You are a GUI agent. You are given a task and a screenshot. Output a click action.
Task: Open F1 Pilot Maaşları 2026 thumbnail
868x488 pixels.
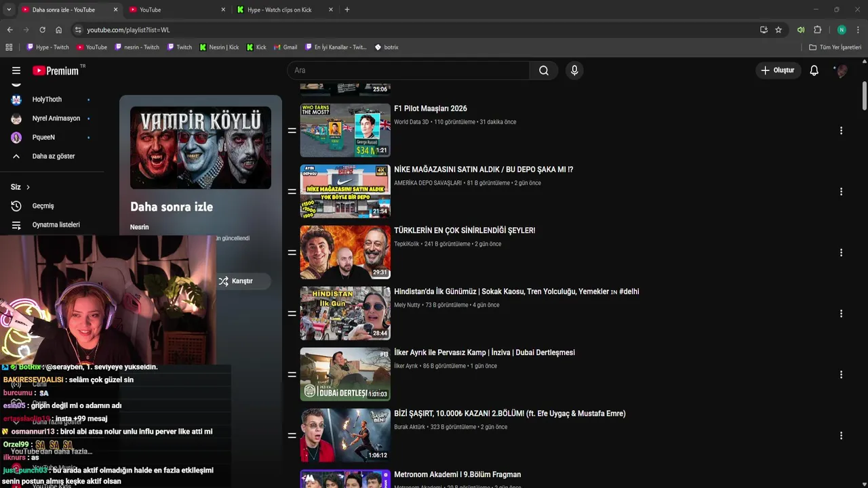(x=345, y=130)
